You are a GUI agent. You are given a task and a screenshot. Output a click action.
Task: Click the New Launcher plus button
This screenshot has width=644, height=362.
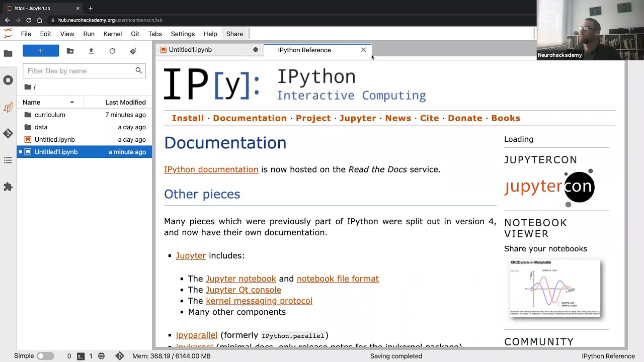point(41,51)
